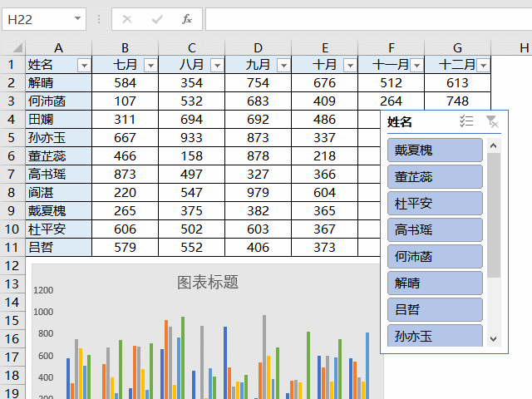Image resolution: width=532 pixels, height=399 pixels.
Task: Click slicer scrollbar down arrow
Action: [x=494, y=339]
